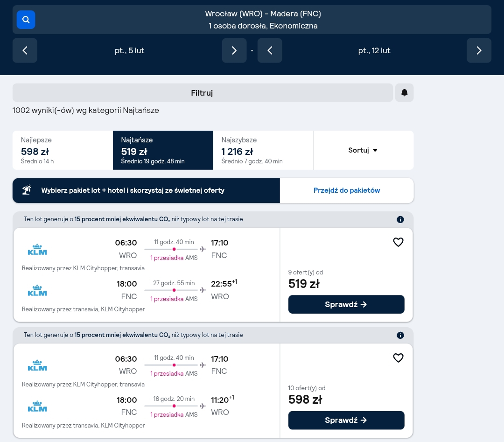Open the Filtruj filters panel
Viewport: 504px width, 442px height.
tap(203, 93)
